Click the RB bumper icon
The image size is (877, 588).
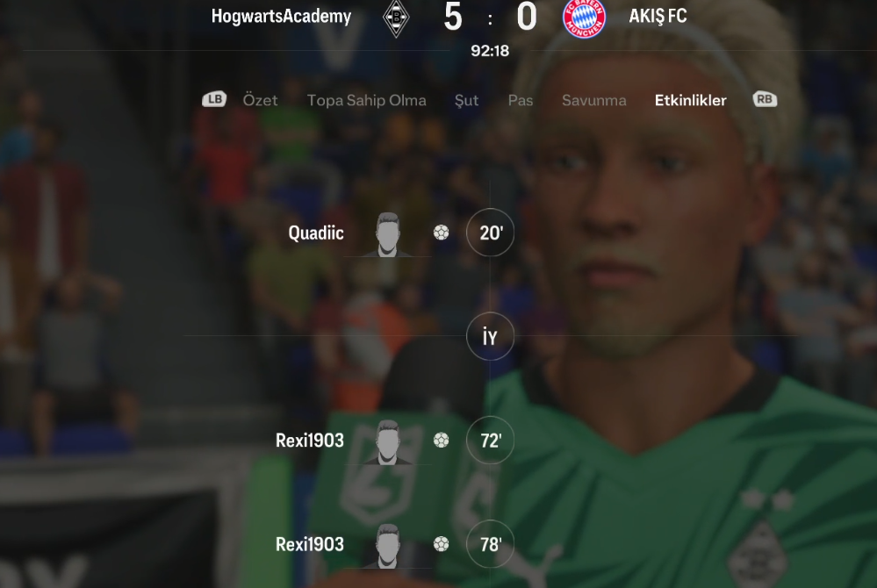coord(765,99)
